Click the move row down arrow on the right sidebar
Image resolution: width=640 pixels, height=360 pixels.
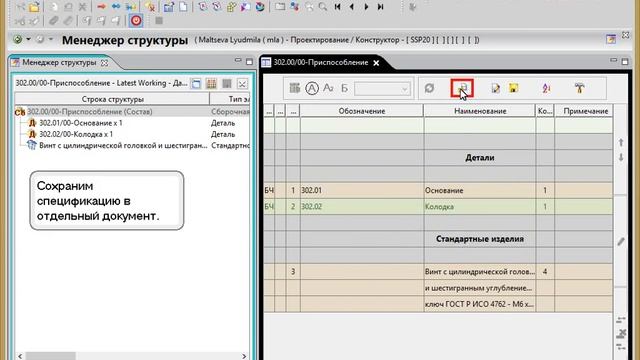pyautogui.click(x=621, y=157)
